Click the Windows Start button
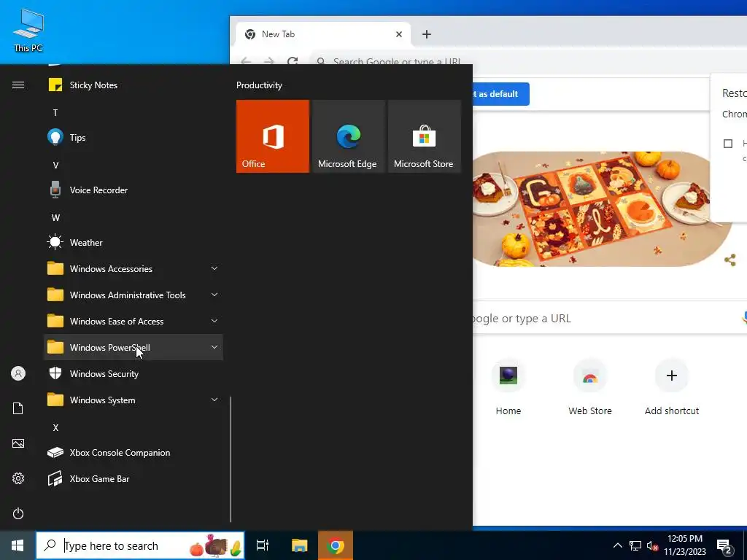The width and height of the screenshot is (747, 560). [18, 545]
